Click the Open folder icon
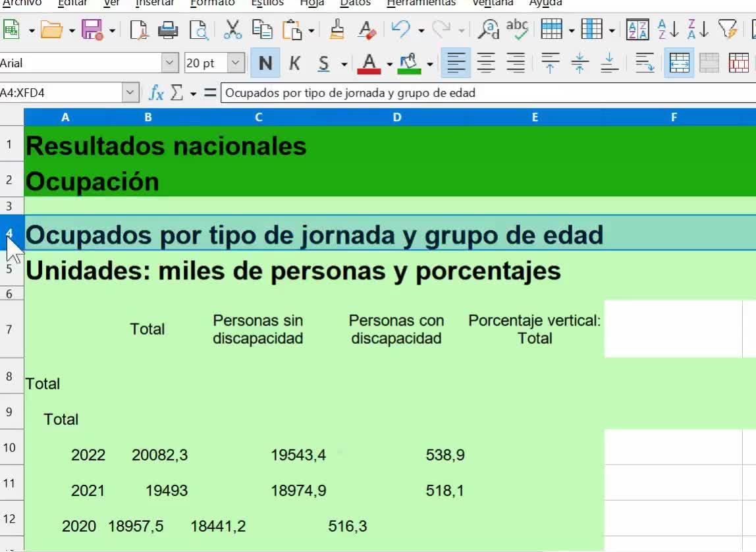 51,30
